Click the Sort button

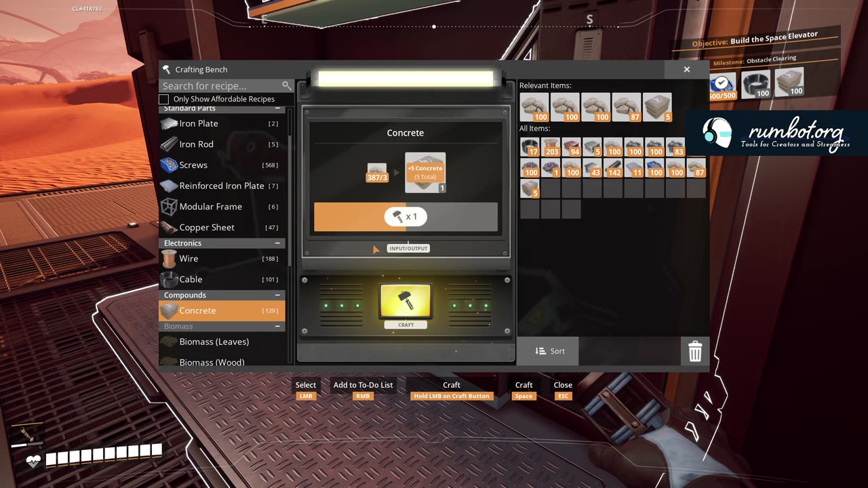pyautogui.click(x=549, y=351)
